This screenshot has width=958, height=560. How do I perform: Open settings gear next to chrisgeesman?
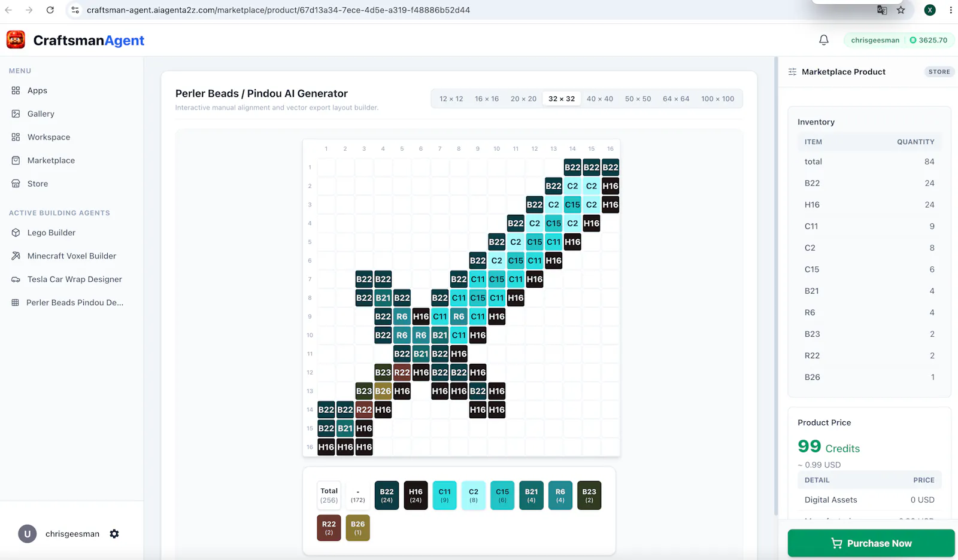pos(114,534)
